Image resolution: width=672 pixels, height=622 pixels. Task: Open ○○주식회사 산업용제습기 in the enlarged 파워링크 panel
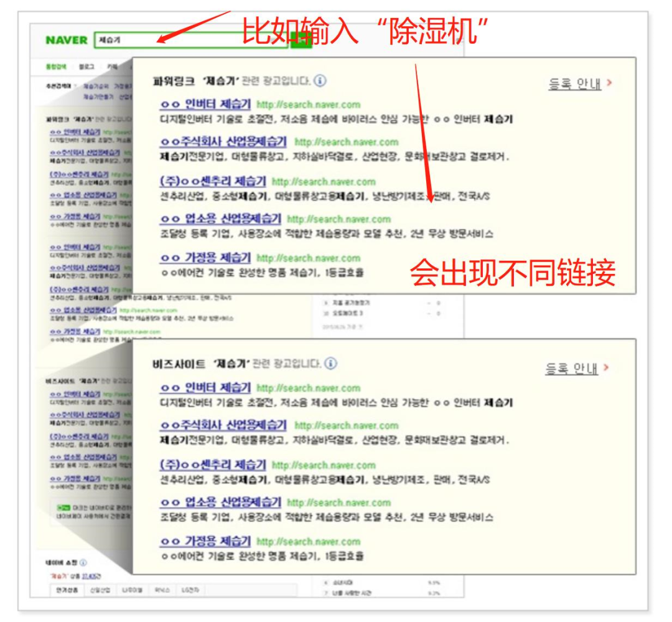[223, 141]
